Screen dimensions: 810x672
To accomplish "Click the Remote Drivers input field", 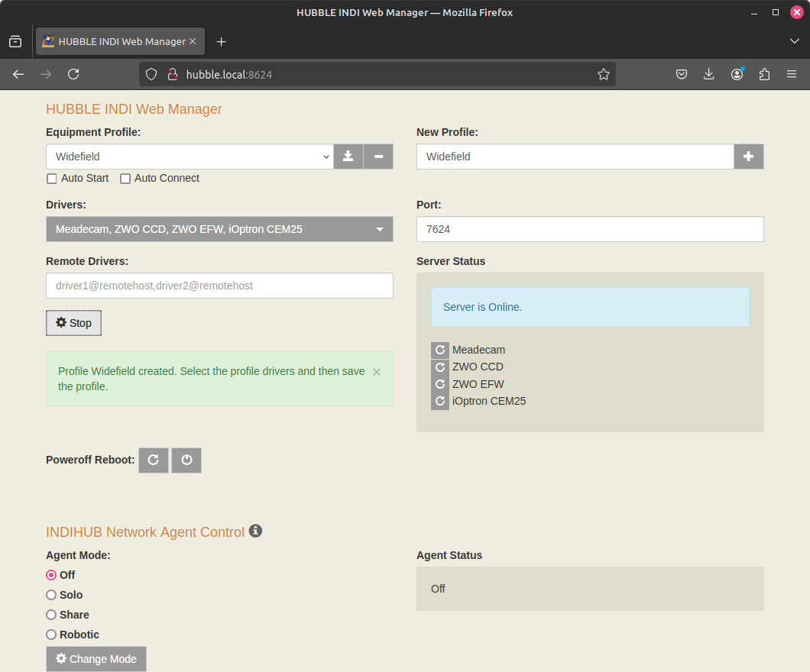I will point(219,286).
